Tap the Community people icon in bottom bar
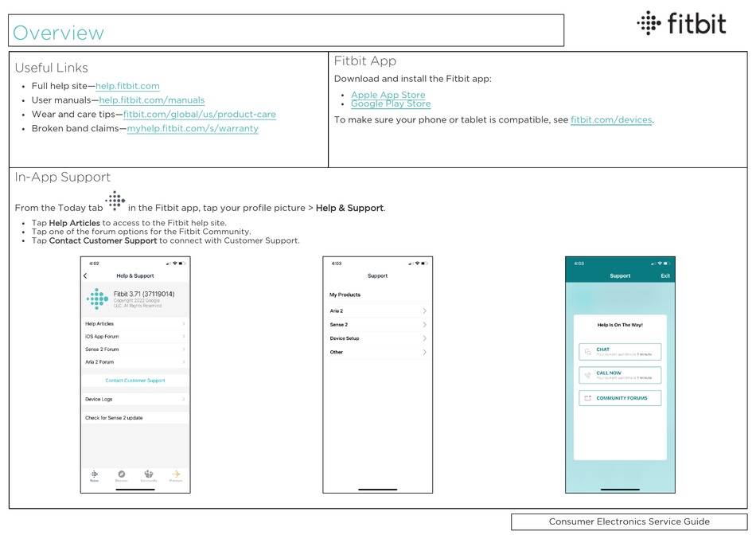 pyautogui.click(x=149, y=474)
